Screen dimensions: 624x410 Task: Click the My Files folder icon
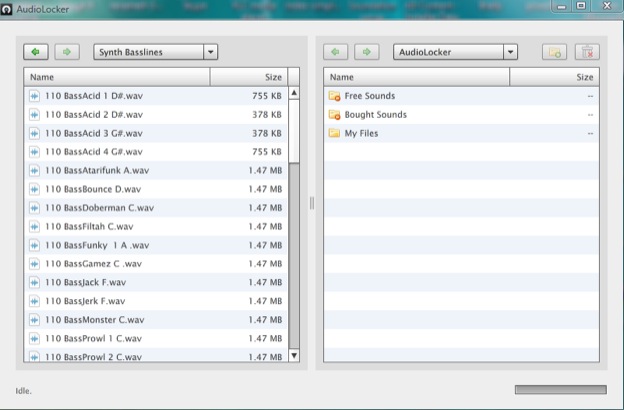pyautogui.click(x=334, y=133)
